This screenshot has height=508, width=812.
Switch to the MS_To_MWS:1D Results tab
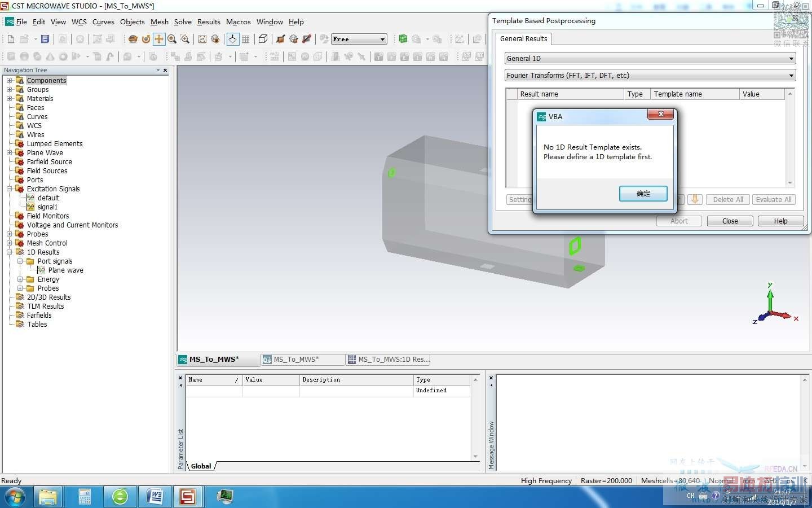[x=389, y=360]
